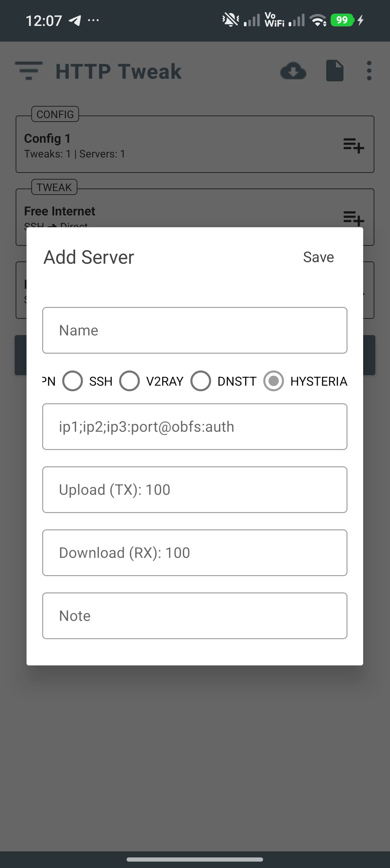The image size is (390, 868).
Task: Focus the Name input field
Action: point(195,330)
